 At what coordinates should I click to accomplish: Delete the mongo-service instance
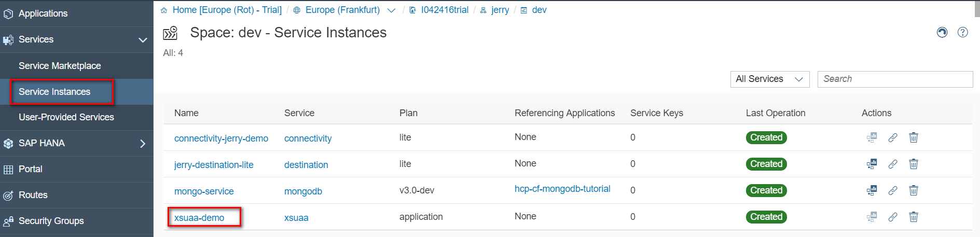913,190
